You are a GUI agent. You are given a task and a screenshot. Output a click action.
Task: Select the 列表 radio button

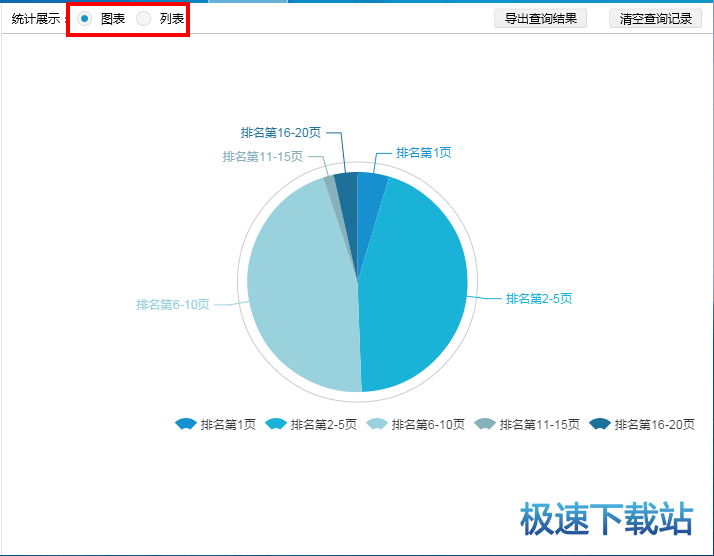coord(143,19)
